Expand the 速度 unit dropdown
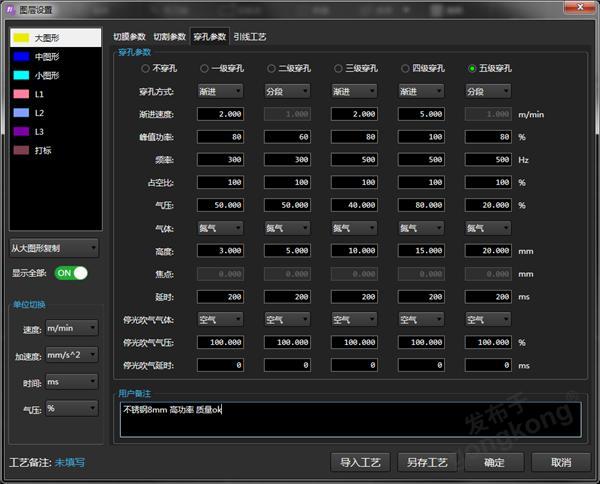 click(72, 328)
